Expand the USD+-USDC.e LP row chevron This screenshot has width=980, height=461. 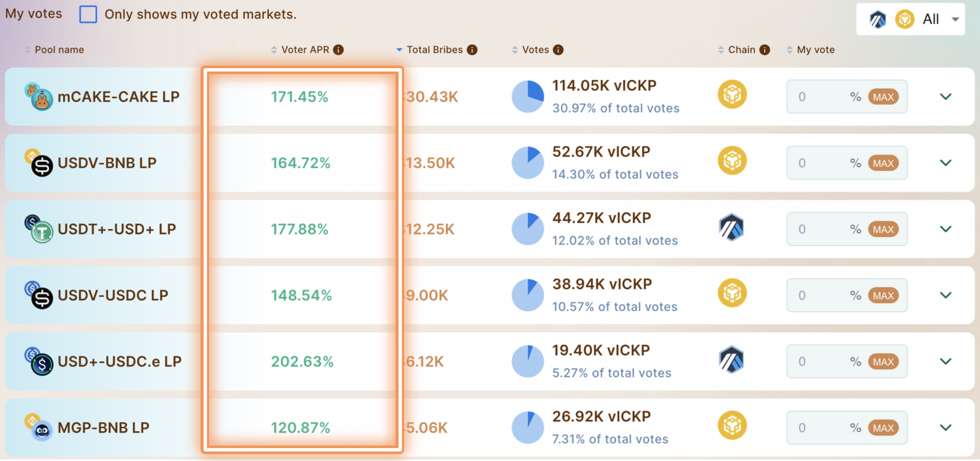[x=945, y=361]
